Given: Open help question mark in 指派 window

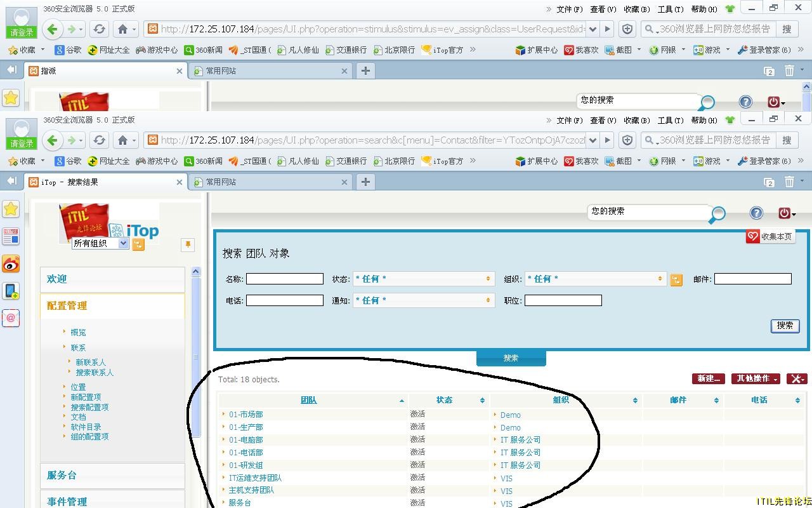Looking at the screenshot, I should (x=745, y=102).
